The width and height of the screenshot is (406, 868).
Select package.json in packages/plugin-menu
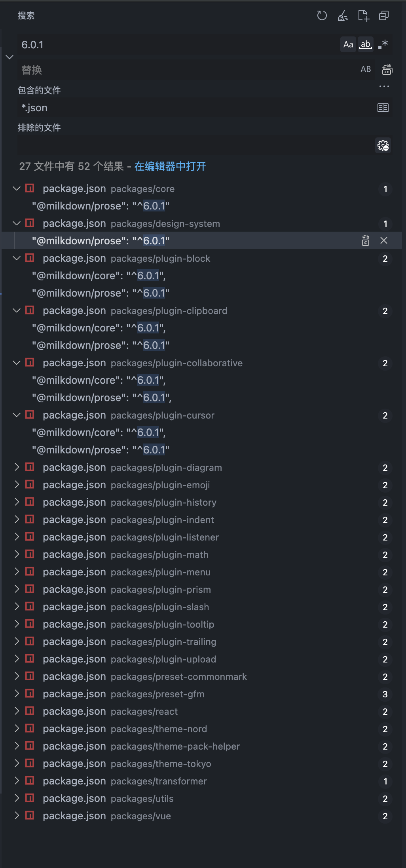[x=202, y=572]
